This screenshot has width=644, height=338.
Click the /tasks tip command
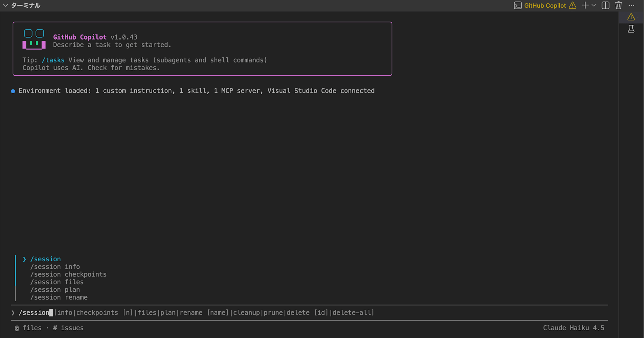pos(53,60)
